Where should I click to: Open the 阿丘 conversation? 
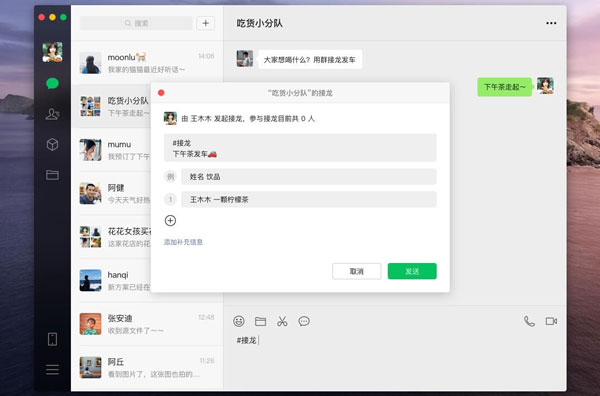147,367
